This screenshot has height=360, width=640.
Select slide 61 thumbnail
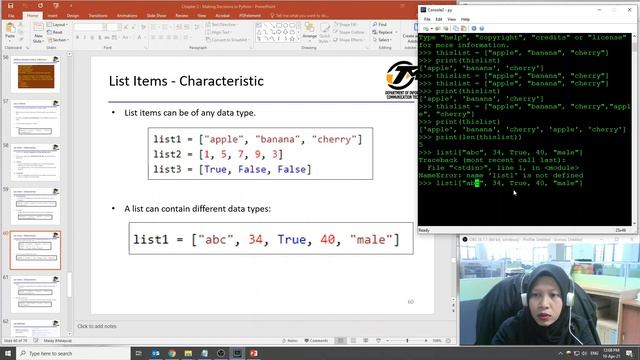pyautogui.click(x=36, y=295)
